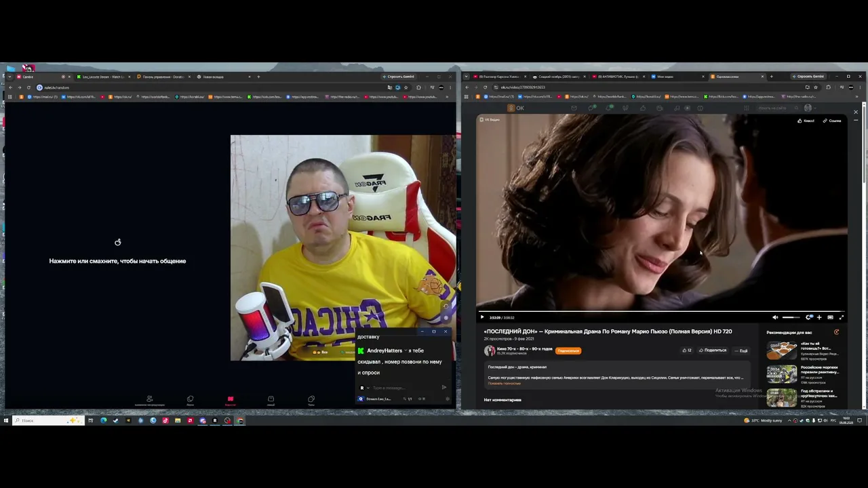Enter fullscreen in the OK video player
868x488 pixels.
[x=842, y=317]
